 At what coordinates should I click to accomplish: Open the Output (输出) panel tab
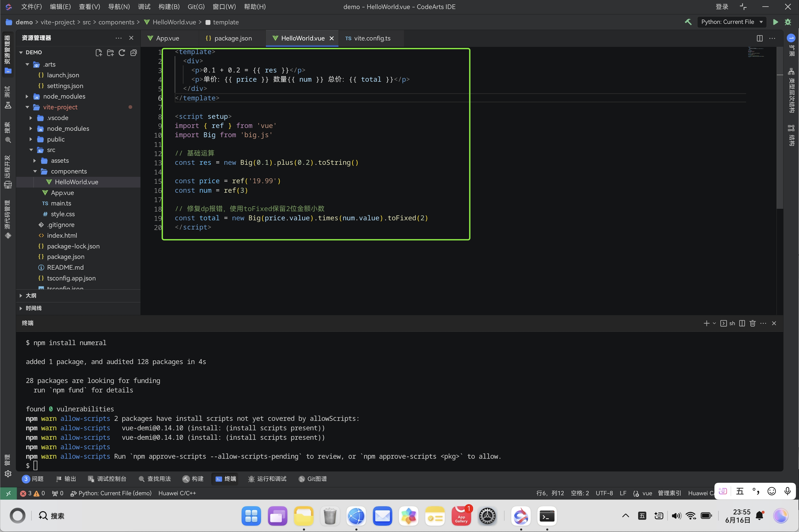pos(66,479)
